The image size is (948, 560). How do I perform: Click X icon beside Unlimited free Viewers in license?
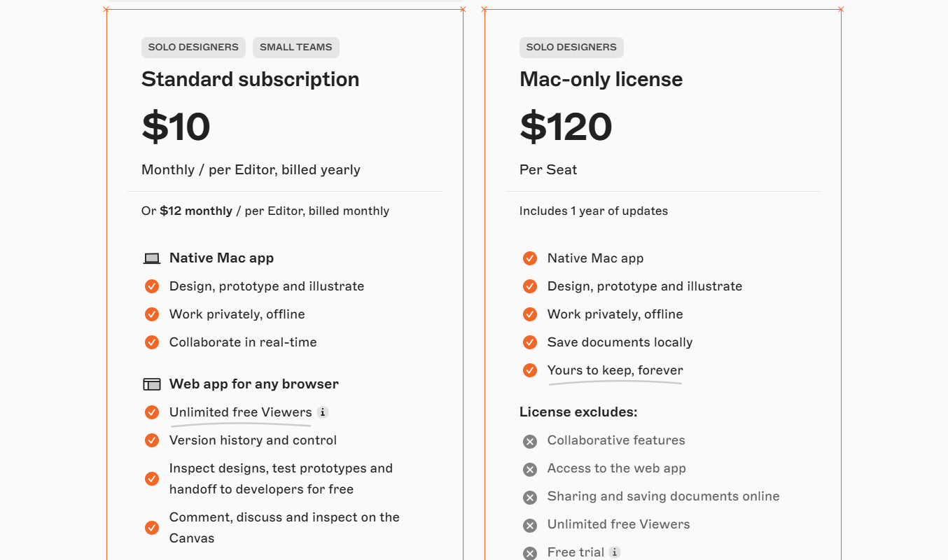click(530, 525)
